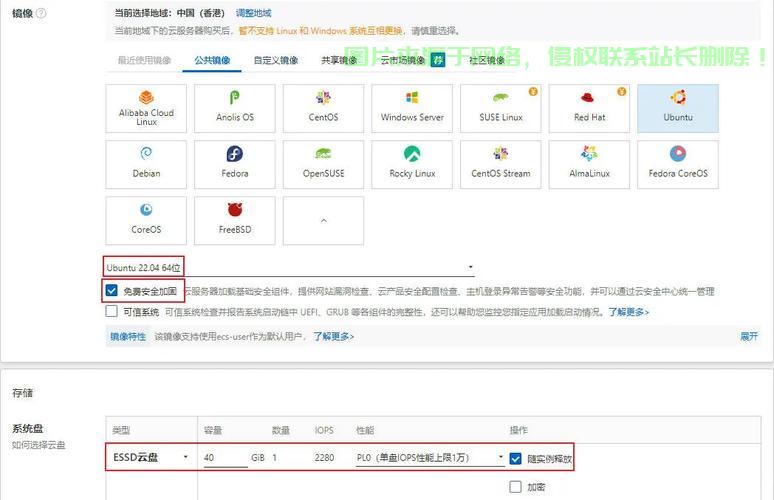The width and height of the screenshot is (774, 500).
Task: Select the Alibaba Cloud Linux image
Action: [x=146, y=108]
